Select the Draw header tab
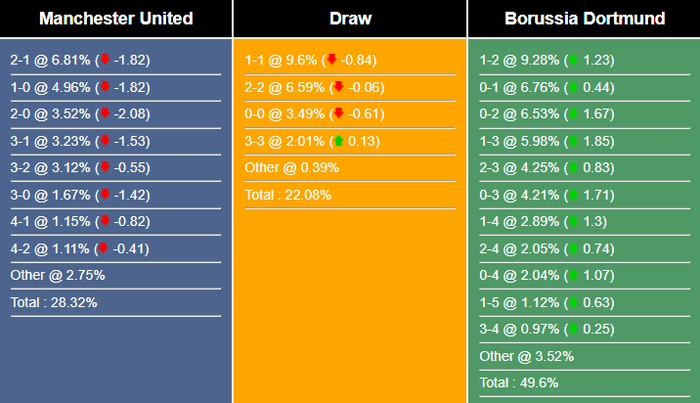Image resolution: width=700 pixels, height=403 pixels. pyautogui.click(x=349, y=19)
